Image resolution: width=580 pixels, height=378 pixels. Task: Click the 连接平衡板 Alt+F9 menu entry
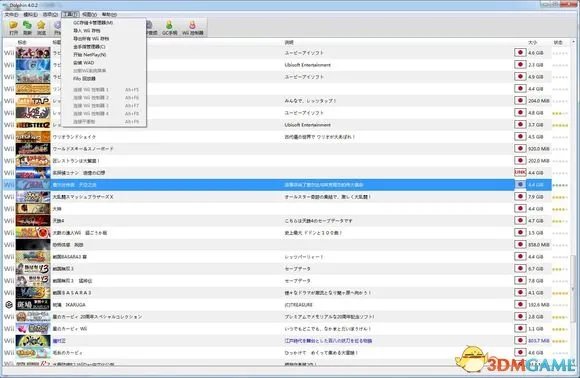tap(104, 122)
